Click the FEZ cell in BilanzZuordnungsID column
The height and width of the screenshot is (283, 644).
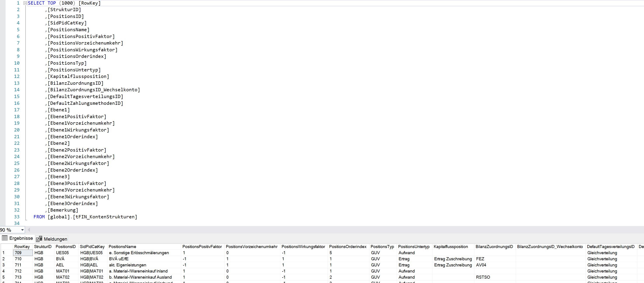click(480, 259)
